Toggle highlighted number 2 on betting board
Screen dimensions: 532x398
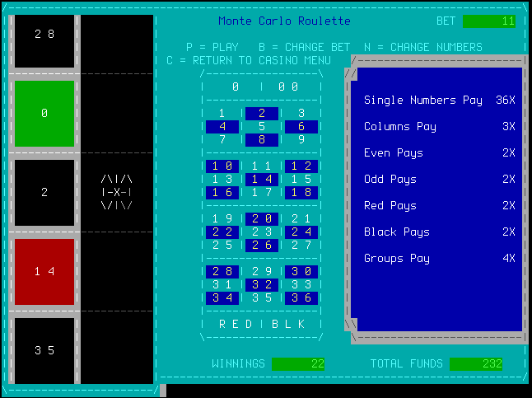(x=262, y=113)
